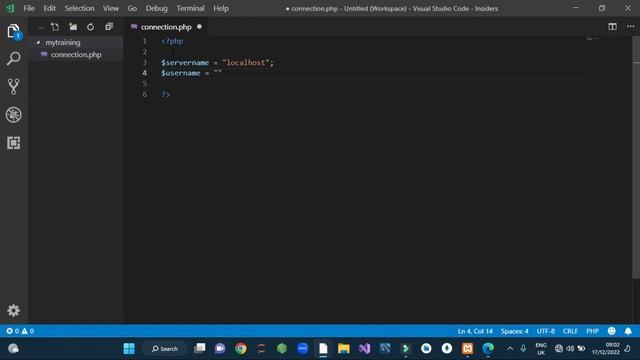This screenshot has height=360, width=640.
Task: Create a new folder in explorer
Action: click(x=73, y=27)
